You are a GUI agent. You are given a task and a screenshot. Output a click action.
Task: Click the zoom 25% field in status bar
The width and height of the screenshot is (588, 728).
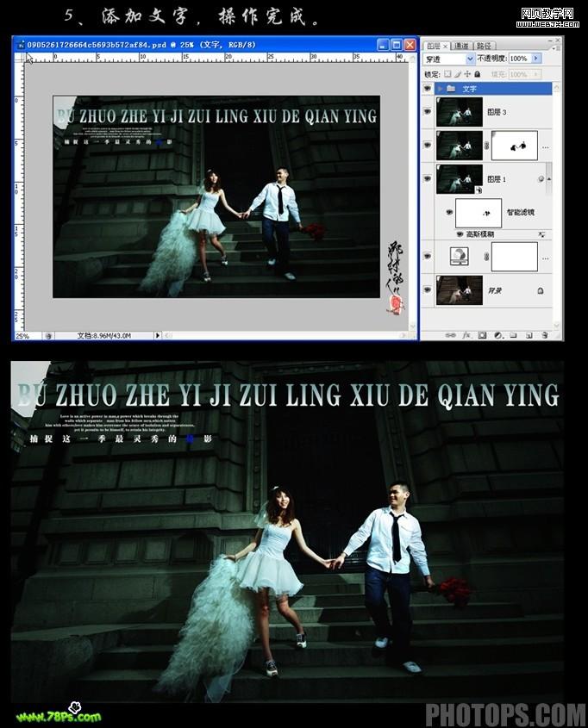pyautogui.click(x=28, y=336)
